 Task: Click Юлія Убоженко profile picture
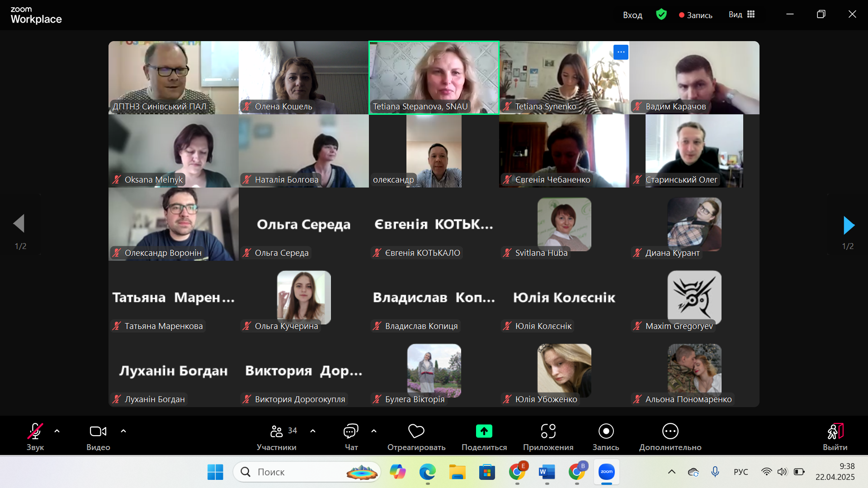[x=564, y=371]
